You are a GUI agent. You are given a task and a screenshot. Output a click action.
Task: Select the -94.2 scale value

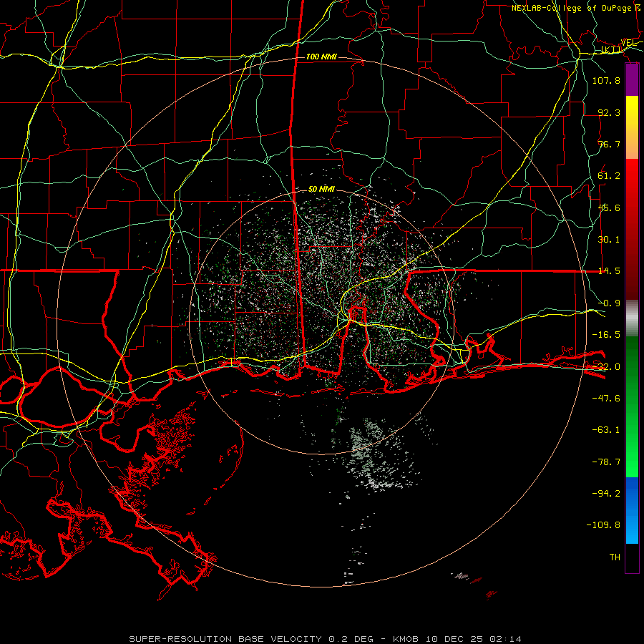tap(606, 494)
